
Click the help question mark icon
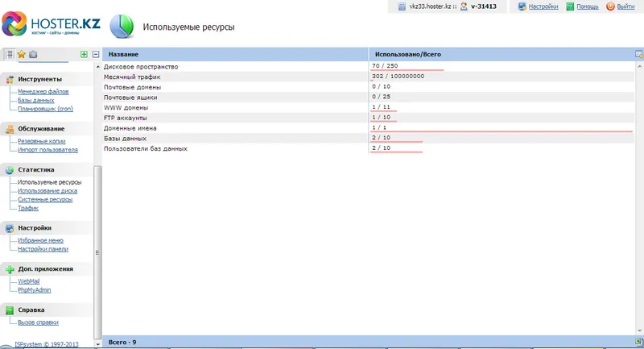point(570,6)
